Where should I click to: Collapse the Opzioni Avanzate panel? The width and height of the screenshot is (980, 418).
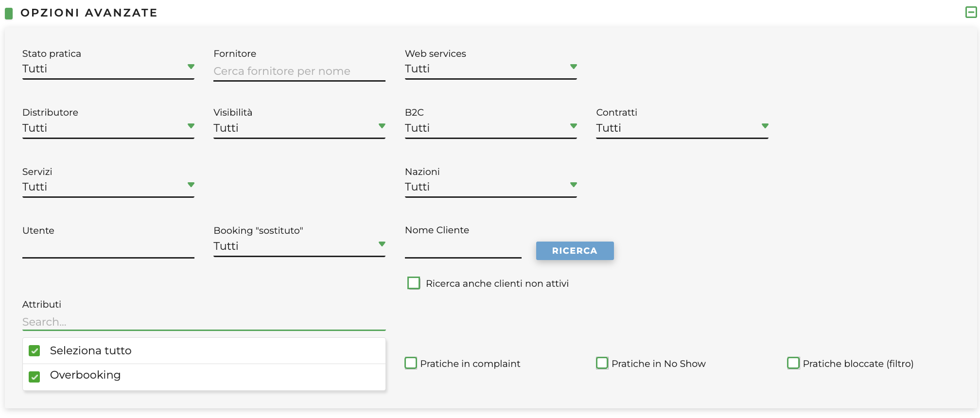[x=971, y=12]
